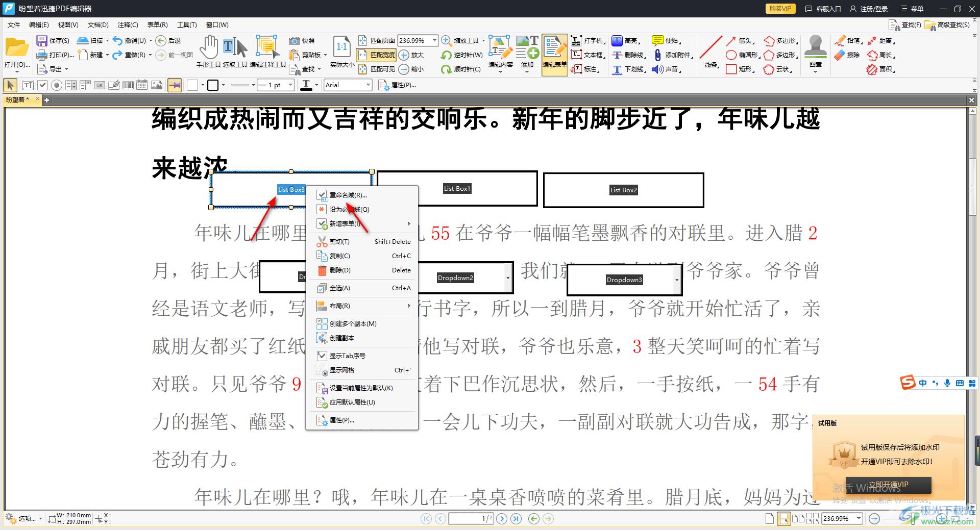Choose the image form field tool

tap(157, 85)
